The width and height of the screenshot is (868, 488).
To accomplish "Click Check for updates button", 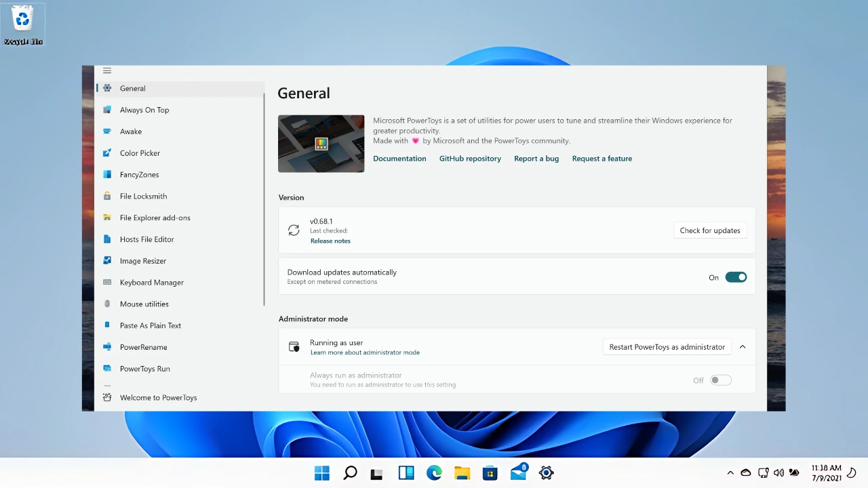I will click(710, 230).
